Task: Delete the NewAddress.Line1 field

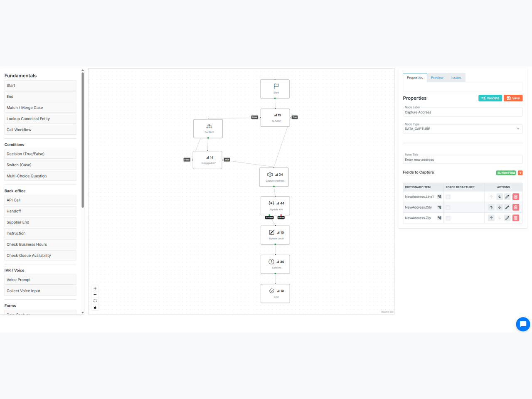Action: coord(516,197)
